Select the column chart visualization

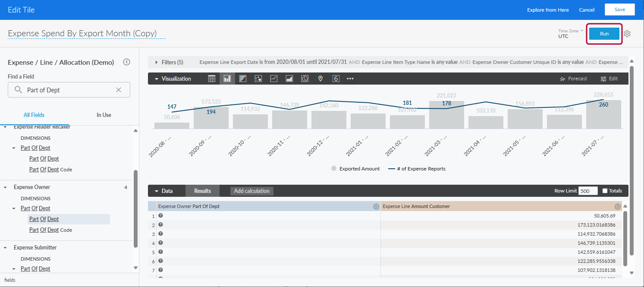[227, 79]
